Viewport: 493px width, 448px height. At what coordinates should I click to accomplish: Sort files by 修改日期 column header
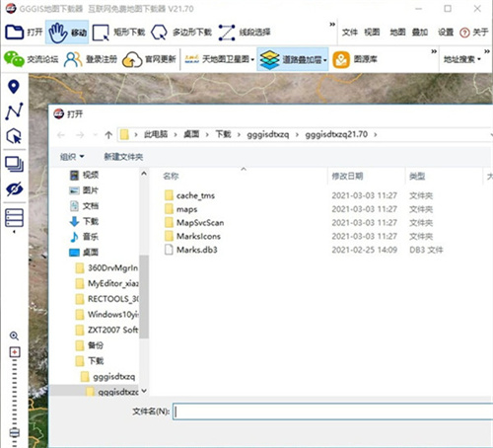click(347, 177)
